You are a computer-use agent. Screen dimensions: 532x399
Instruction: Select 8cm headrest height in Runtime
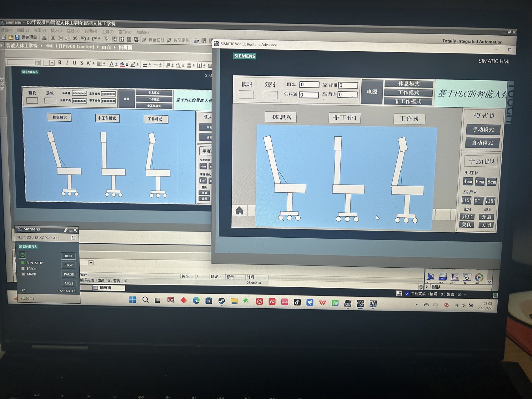click(x=492, y=182)
